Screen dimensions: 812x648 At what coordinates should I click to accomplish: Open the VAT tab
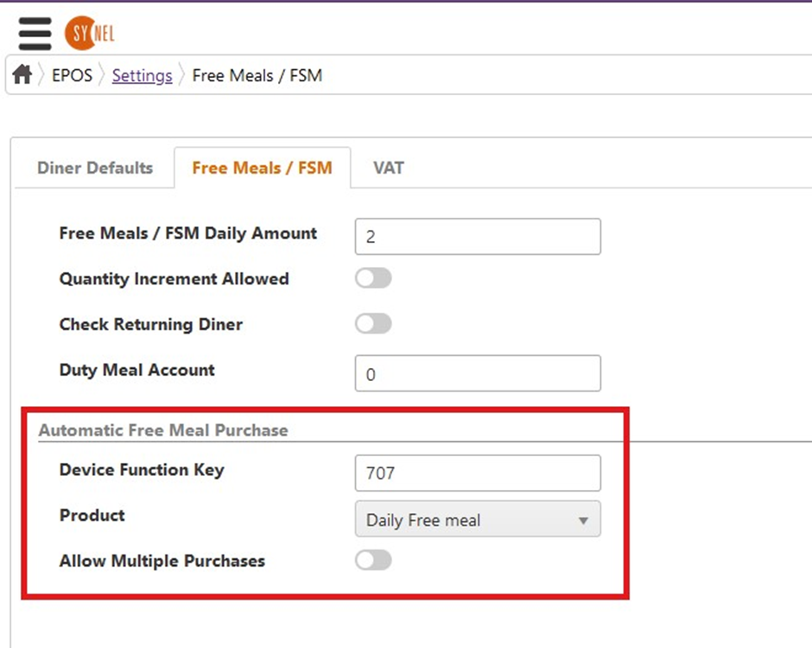389,168
